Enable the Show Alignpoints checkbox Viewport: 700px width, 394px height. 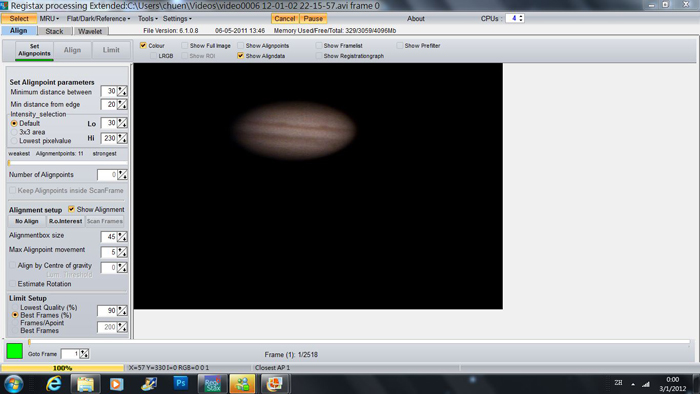(241, 46)
